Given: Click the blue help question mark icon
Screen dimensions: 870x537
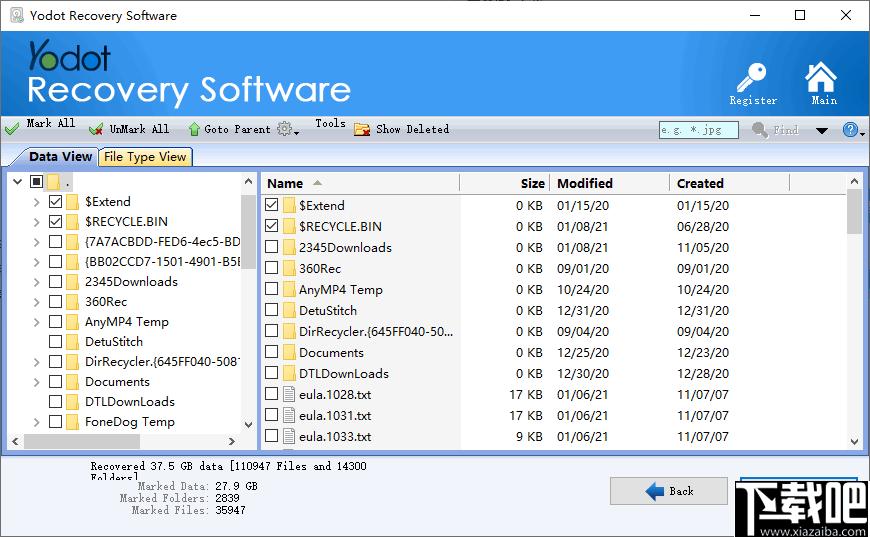Looking at the screenshot, I should [850, 130].
